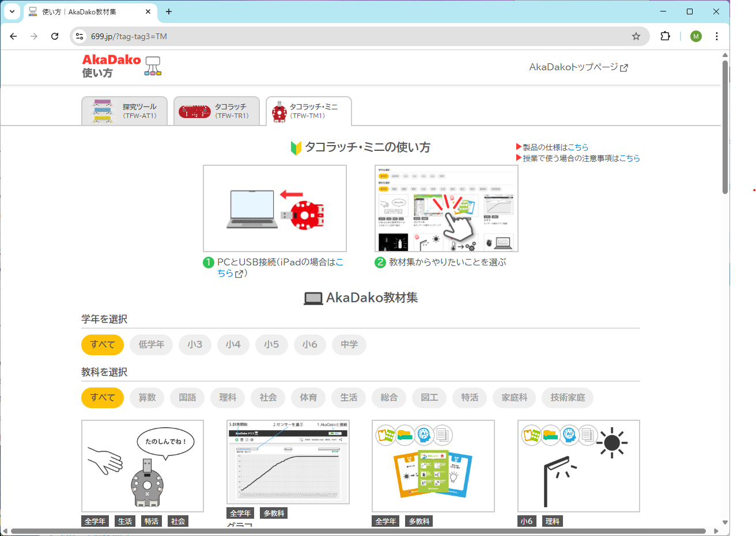Open Chrome's three-dot menu
The height and width of the screenshot is (536, 756).
point(717,36)
